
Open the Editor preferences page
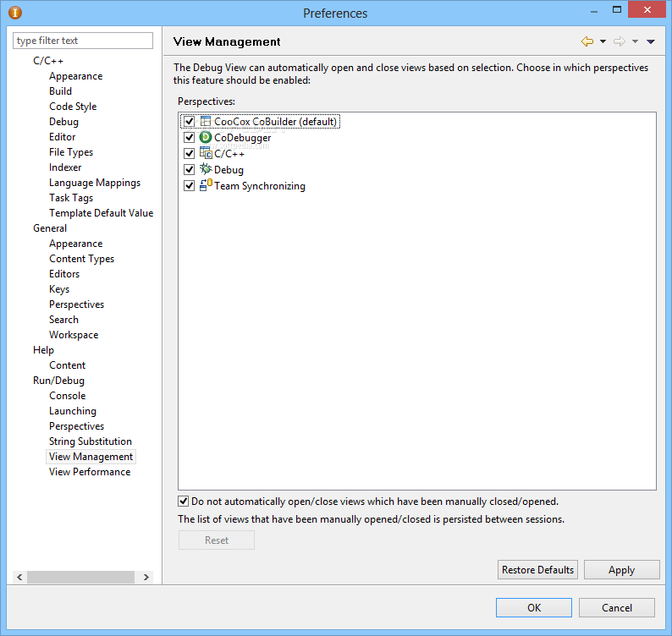62,137
